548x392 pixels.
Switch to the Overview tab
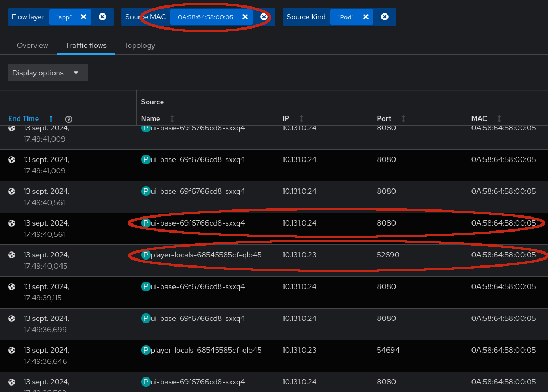[32, 45]
